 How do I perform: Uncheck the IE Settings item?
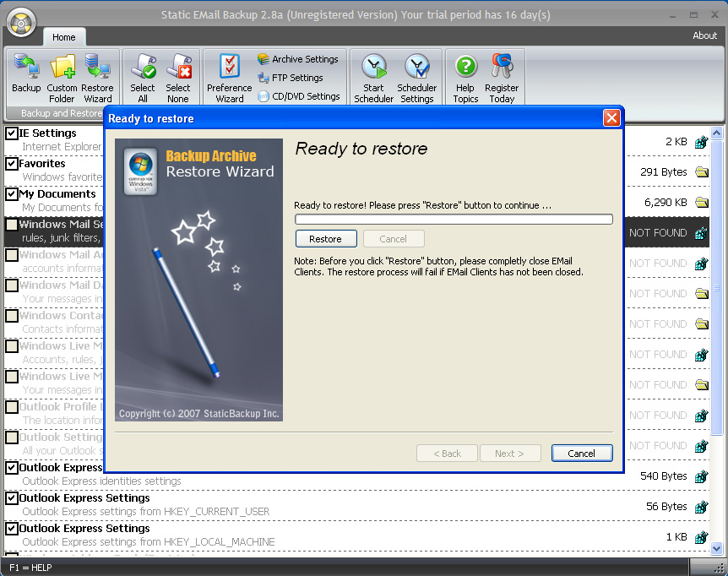pyautogui.click(x=10, y=133)
